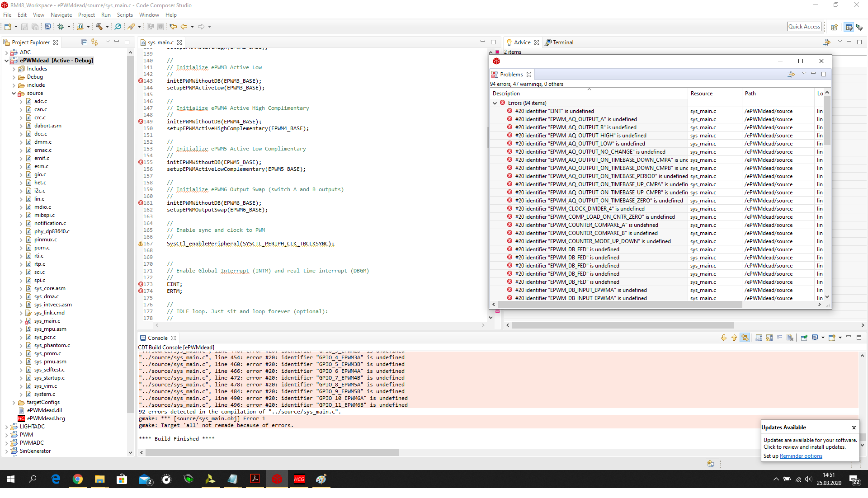Screen dimensions: 868x498
Task: Switch to the Terminal tab
Action: 562,42
